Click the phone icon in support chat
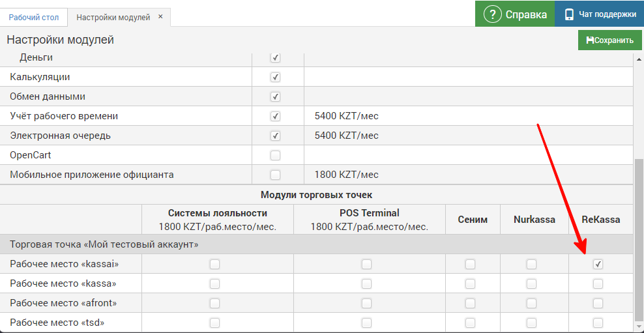 tap(569, 14)
